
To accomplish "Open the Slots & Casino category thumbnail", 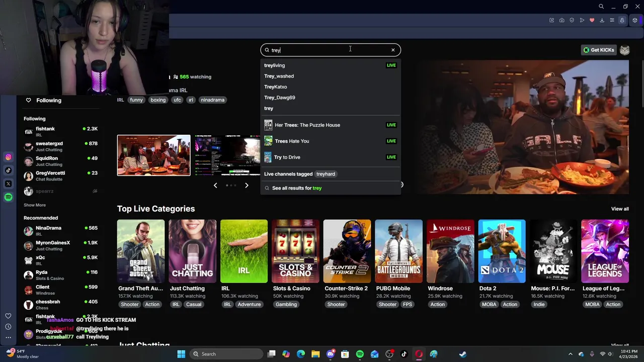I will pos(295,251).
